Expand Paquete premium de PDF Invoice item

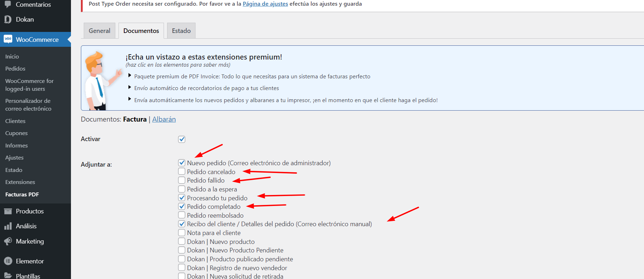point(252,76)
